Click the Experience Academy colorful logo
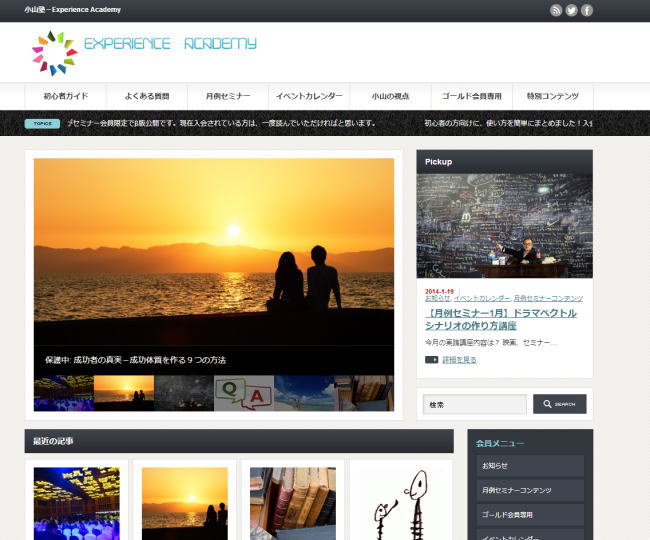Screen dimensions: 650x540 point(54,53)
